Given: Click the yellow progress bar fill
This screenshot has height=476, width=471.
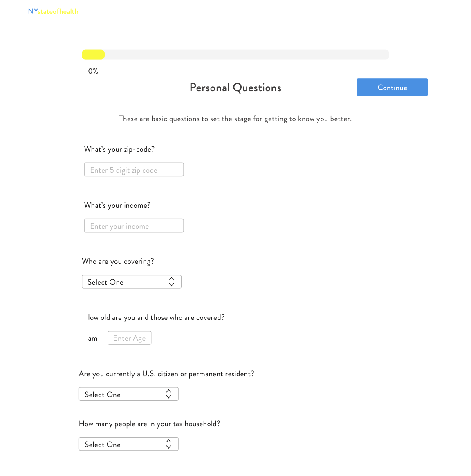Looking at the screenshot, I should point(93,55).
